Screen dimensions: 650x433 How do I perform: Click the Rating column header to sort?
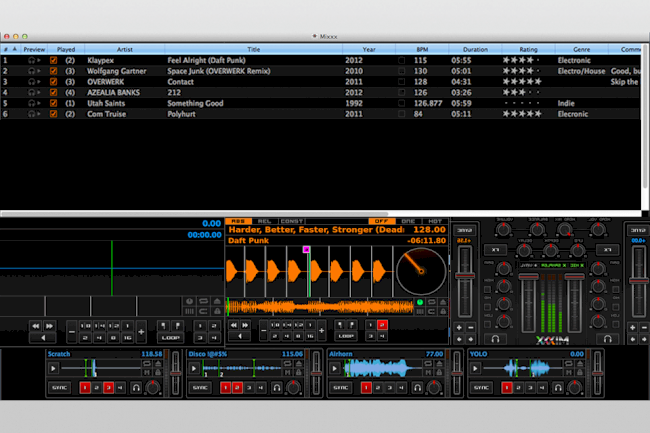pyautogui.click(x=527, y=48)
